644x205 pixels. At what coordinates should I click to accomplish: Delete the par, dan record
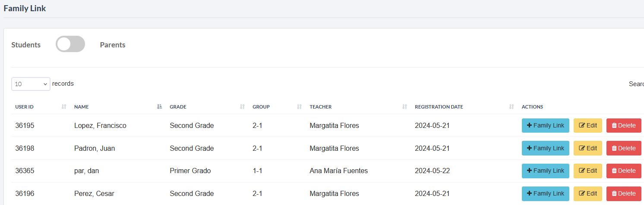(x=623, y=171)
